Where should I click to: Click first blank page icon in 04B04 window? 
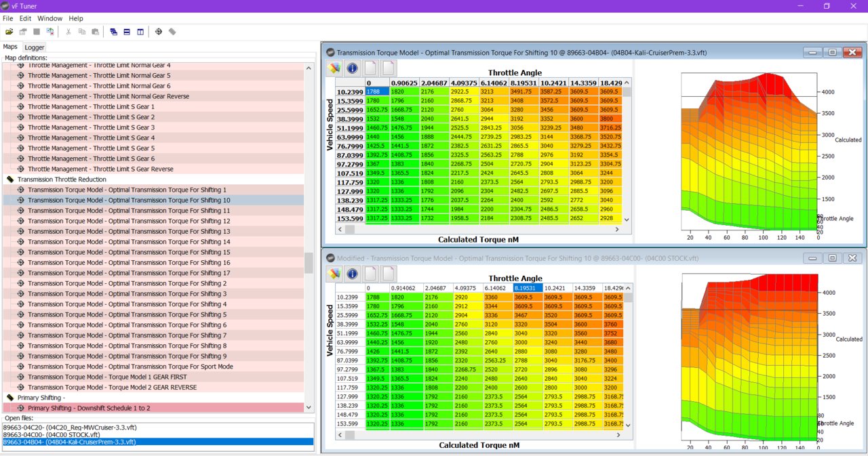(x=370, y=68)
